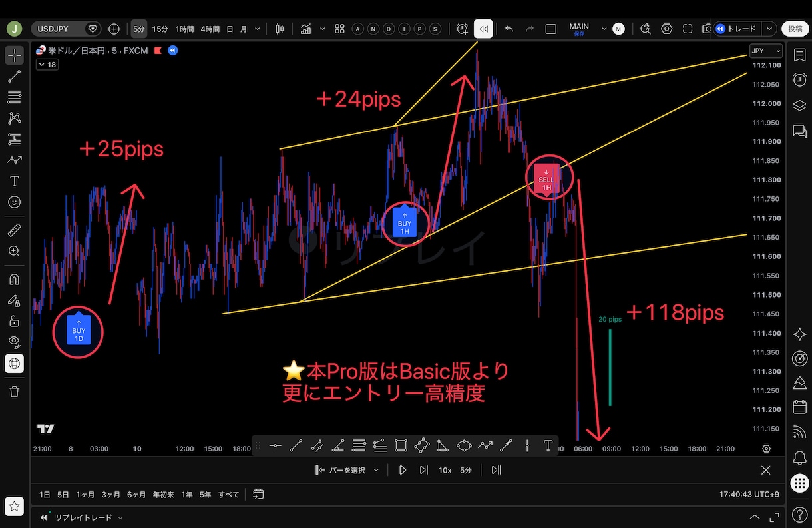This screenshot has width=812, height=528.
Task: Create an alert from the top toolbar
Action: click(463, 29)
